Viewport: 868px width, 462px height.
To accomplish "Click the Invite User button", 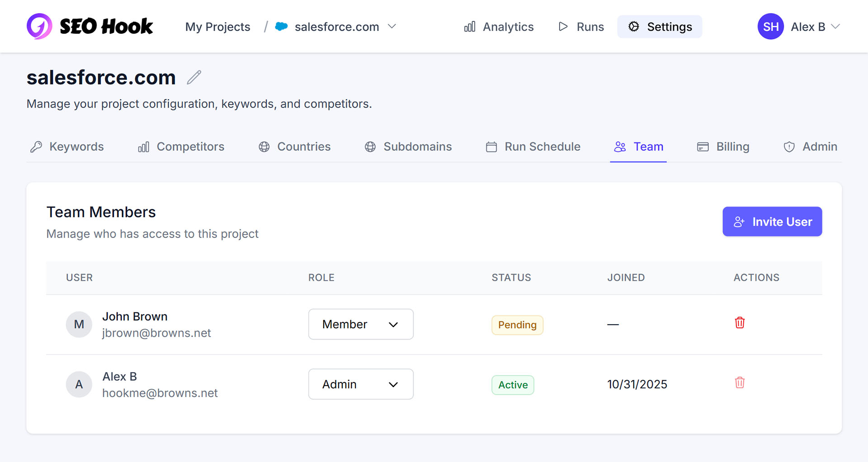I will click(772, 221).
